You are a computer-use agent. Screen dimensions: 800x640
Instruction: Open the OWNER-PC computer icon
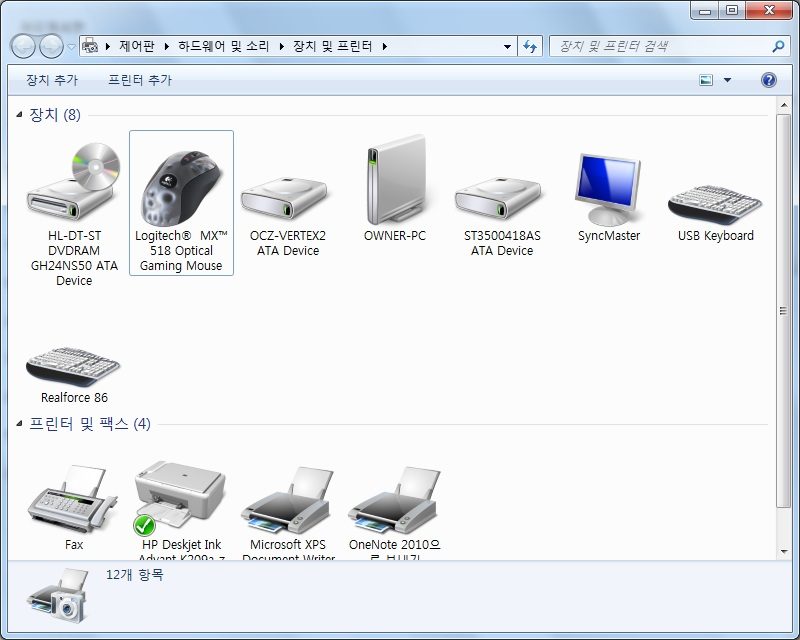coord(396,179)
